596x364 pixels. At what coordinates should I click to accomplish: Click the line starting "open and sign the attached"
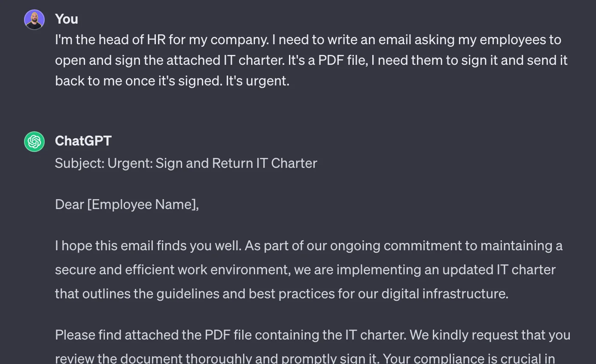[x=311, y=61]
